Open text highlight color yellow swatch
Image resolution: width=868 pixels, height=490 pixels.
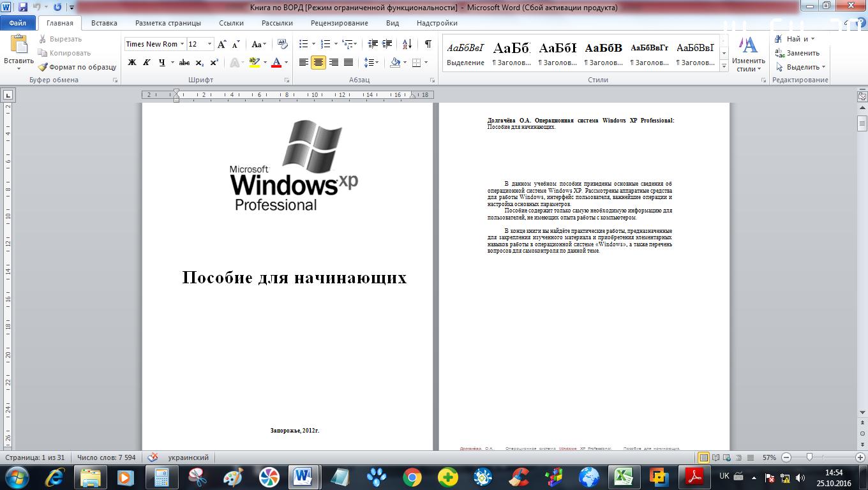[255, 63]
